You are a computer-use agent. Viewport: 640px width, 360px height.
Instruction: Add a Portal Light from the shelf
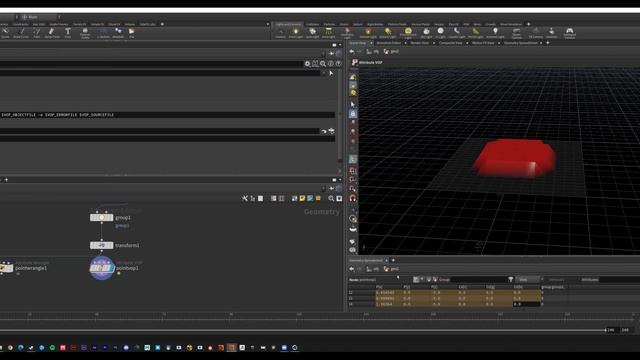(476, 33)
